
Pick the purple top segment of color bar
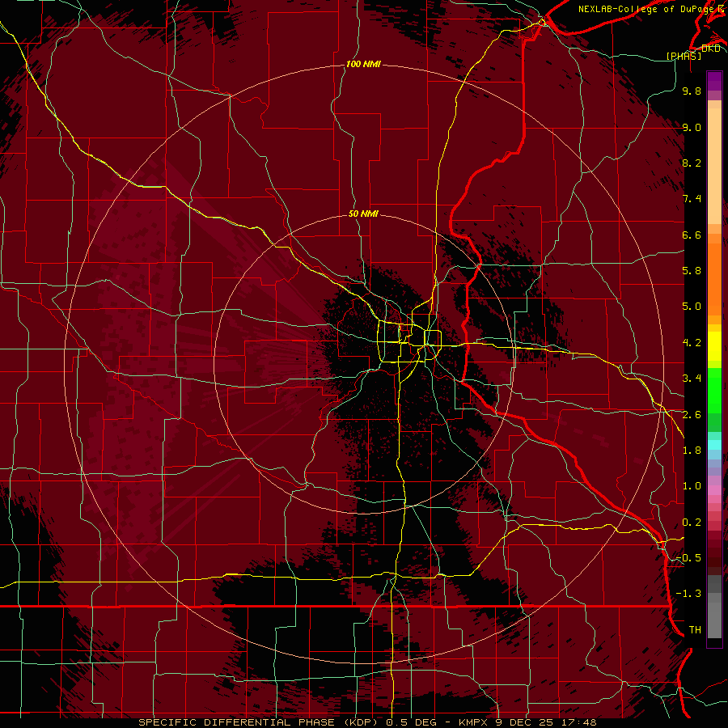tap(714, 81)
